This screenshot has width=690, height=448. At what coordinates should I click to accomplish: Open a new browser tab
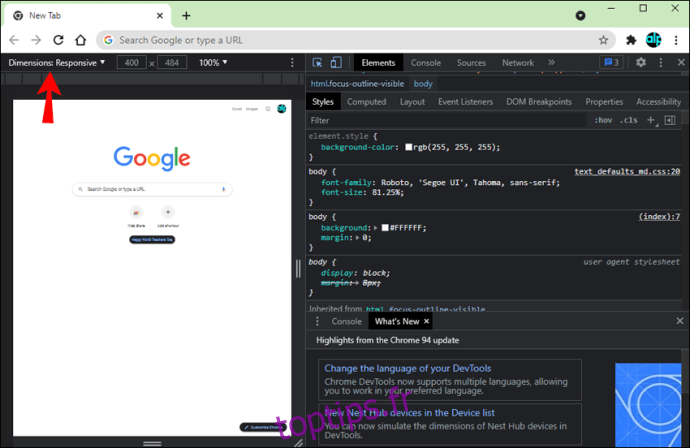click(186, 15)
